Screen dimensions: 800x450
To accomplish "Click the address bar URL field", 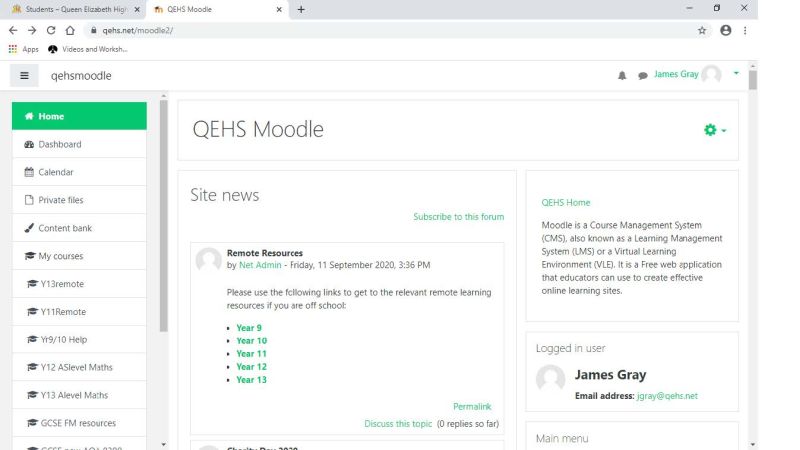I will [398, 31].
